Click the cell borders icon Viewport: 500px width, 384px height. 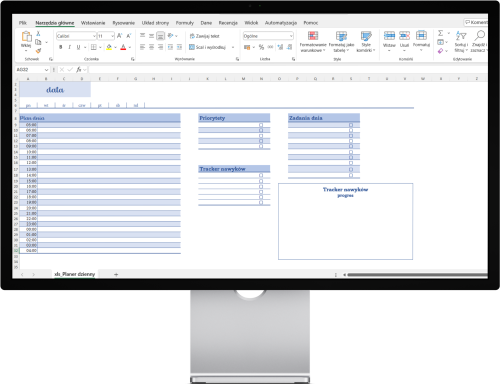point(94,47)
